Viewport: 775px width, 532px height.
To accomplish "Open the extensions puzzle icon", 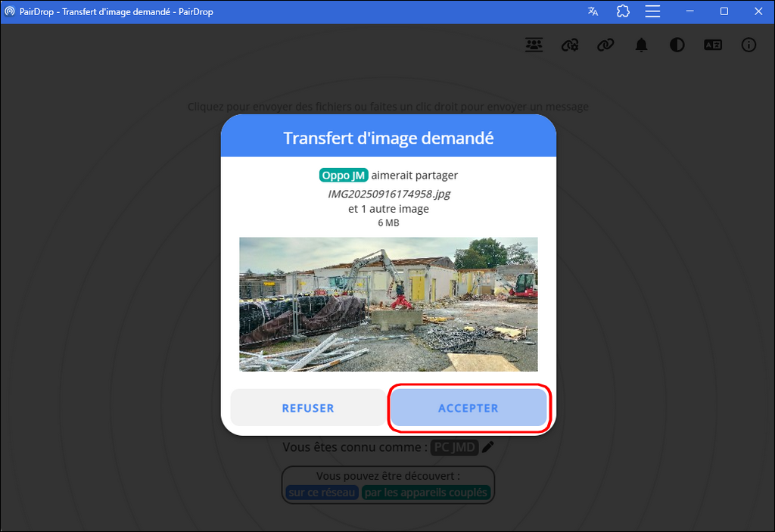I will (x=623, y=11).
